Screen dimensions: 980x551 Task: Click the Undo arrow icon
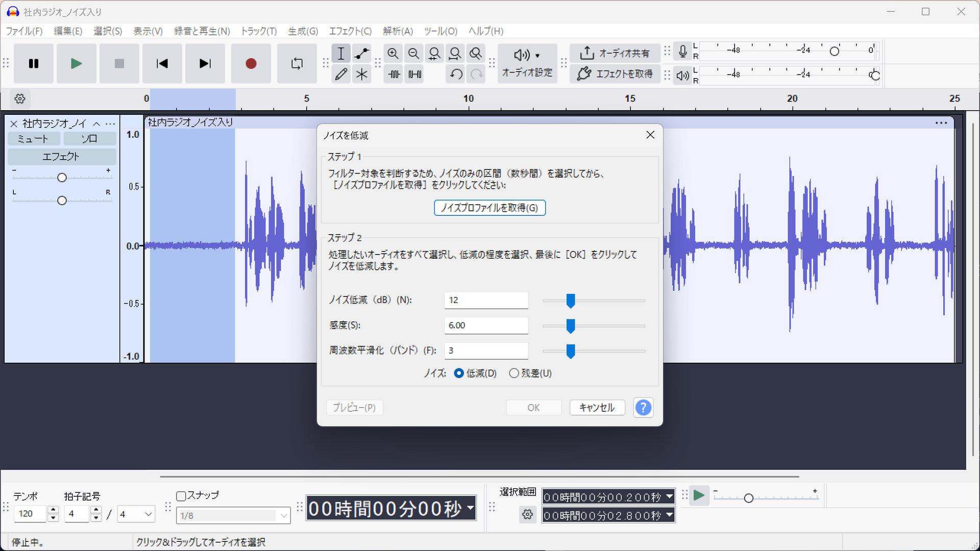pos(456,74)
